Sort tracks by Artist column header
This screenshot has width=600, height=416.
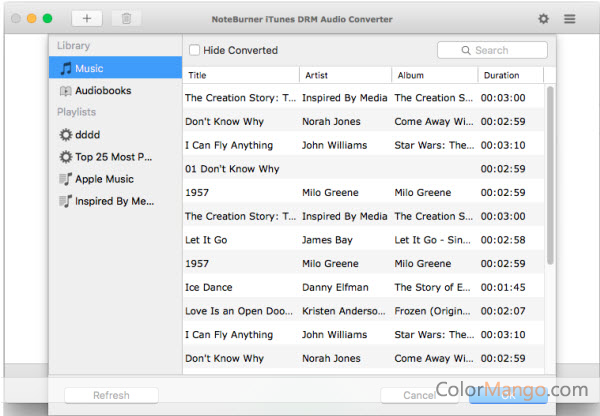pos(343,75)
